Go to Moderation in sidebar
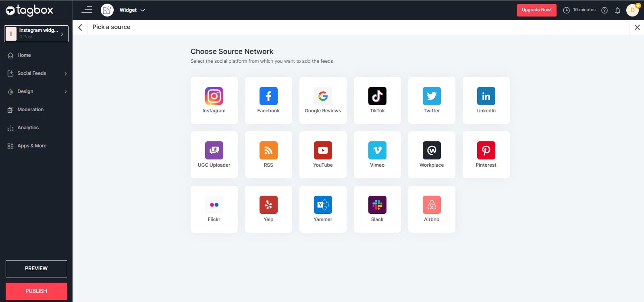Screen dimensions: 644x302 pos(30,110)
